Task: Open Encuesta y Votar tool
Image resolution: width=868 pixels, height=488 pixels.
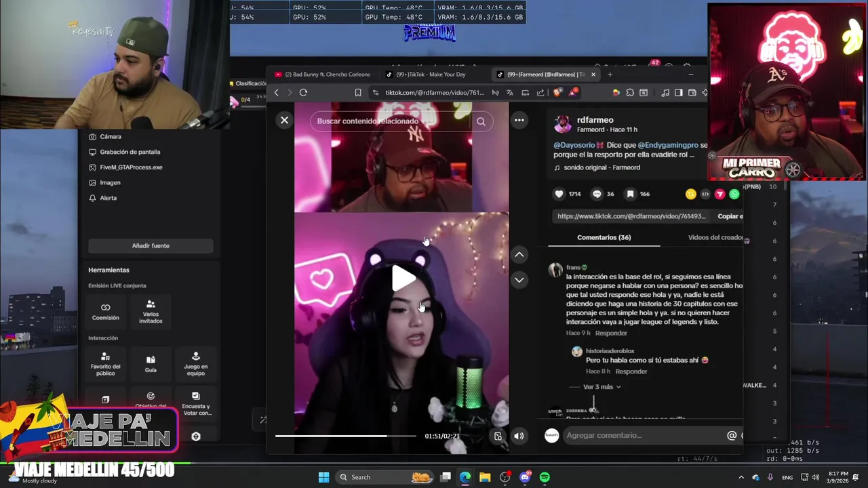Action: click(196, 404)
